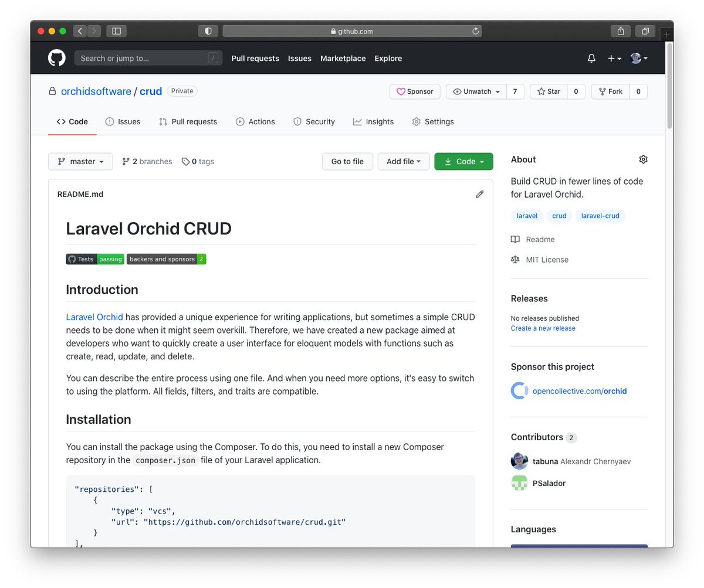Click the Sponsor heart button

(x=415, y=91)
